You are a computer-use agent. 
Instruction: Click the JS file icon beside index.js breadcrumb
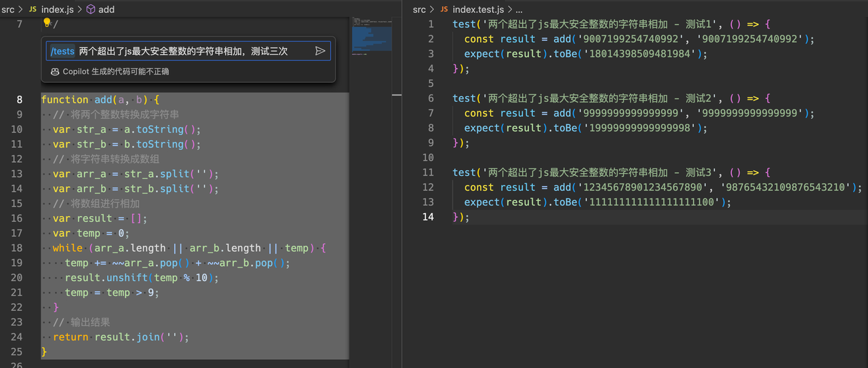click(x=33, y=9)
